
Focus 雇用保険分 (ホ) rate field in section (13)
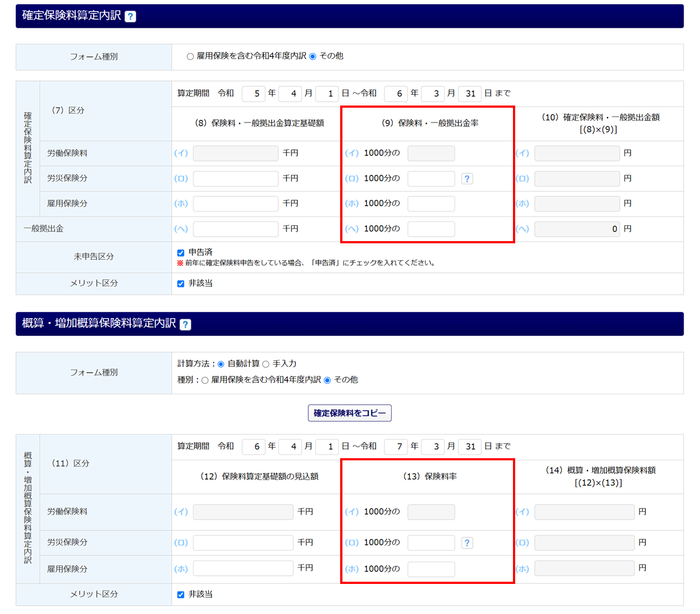(x=431, y=569)
